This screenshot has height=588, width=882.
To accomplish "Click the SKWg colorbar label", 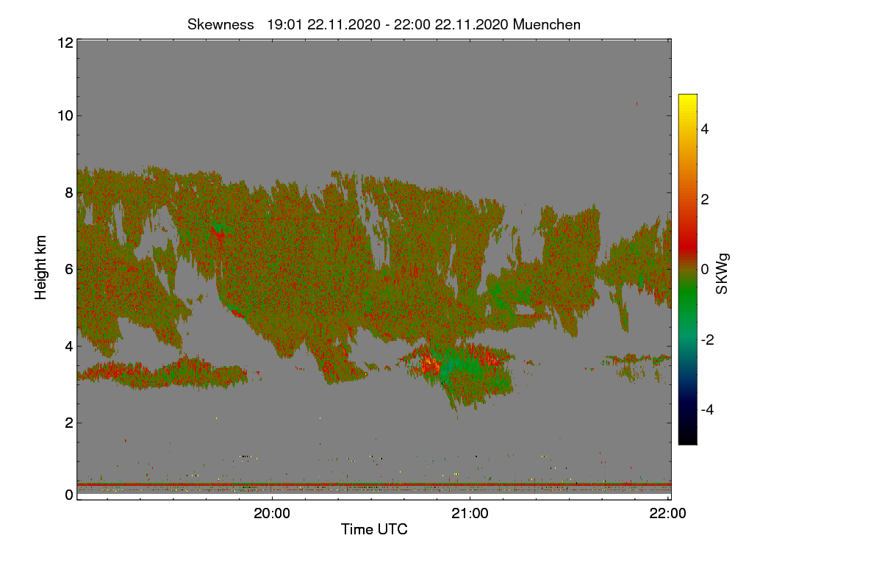I will point(723,274).
